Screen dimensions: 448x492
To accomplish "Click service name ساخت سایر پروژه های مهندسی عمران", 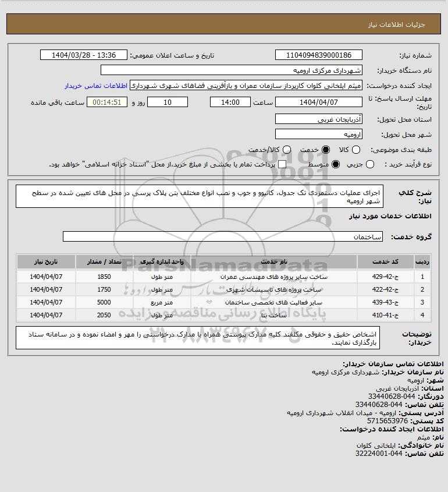I will (x=273, y=277).
